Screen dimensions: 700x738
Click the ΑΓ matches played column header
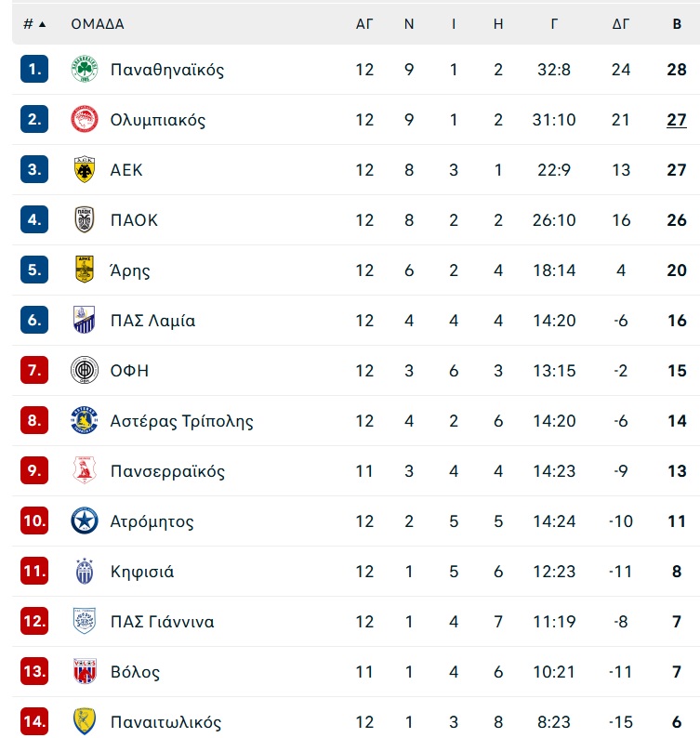[x=364, y=24]
